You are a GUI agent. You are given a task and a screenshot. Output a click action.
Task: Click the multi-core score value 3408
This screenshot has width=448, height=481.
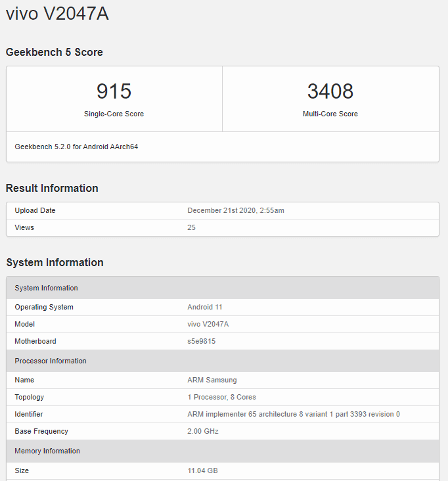pyautogui.click(x=330, y=91)
